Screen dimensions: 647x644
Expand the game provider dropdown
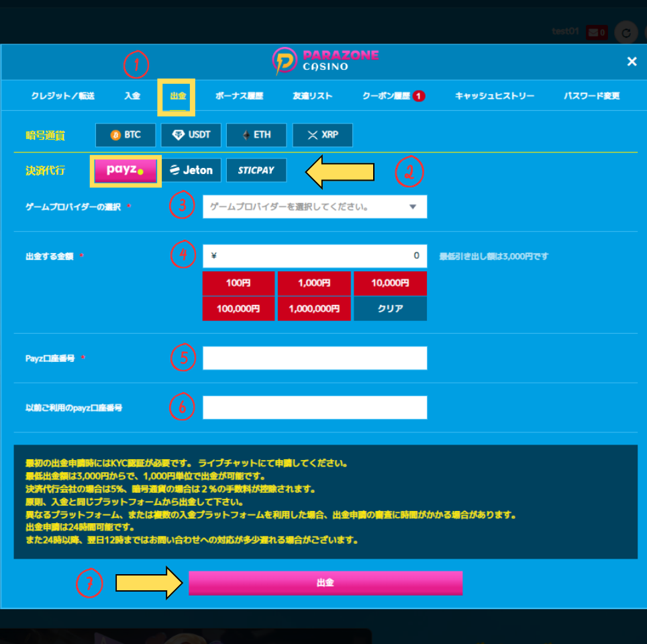click(x=315, y=207)
